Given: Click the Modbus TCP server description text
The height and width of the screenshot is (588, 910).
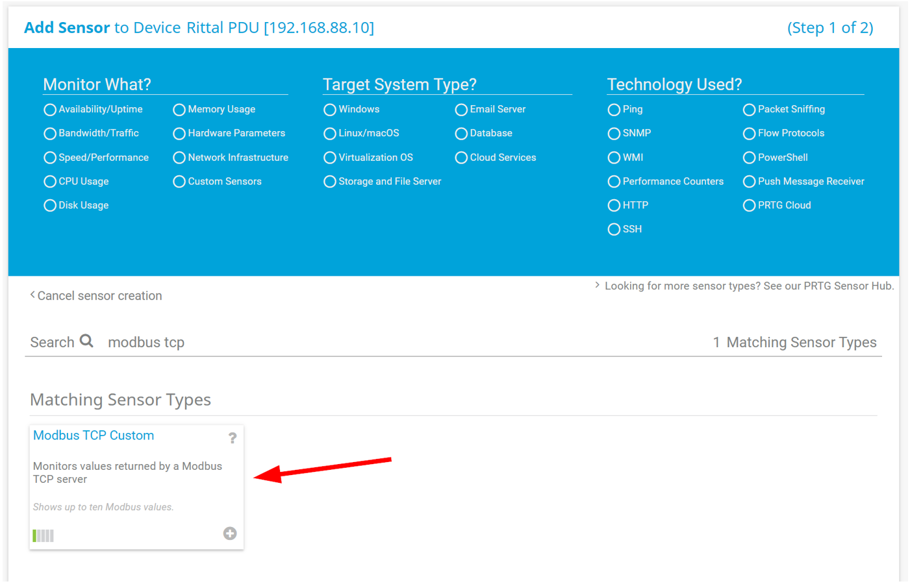Looking at the screenshot, I should tap(127, 472).
